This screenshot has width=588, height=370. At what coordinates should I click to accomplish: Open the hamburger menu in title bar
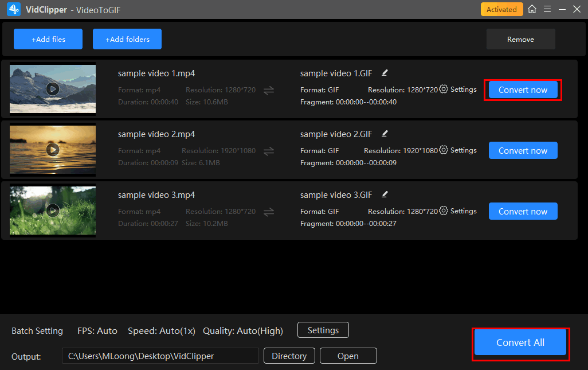[547, 9]
